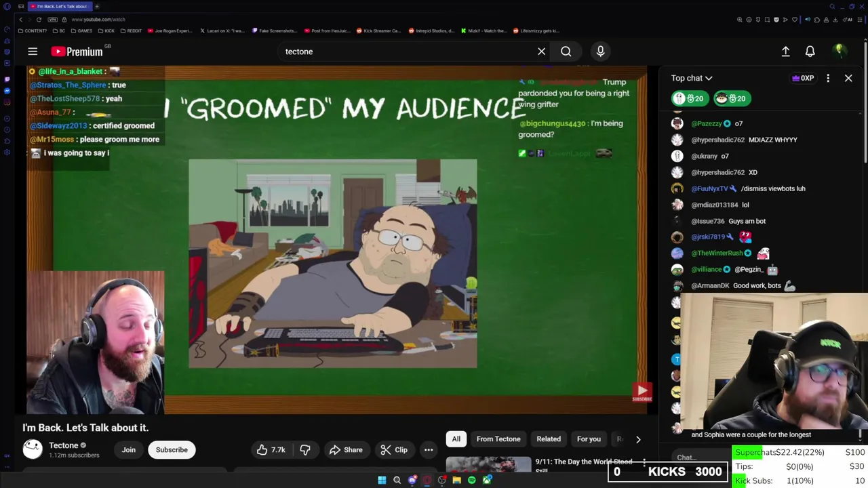868x488 pixels.
Task: Open the BC bookmarks folder
Action: pyautogui.click(x=60, y=30)
